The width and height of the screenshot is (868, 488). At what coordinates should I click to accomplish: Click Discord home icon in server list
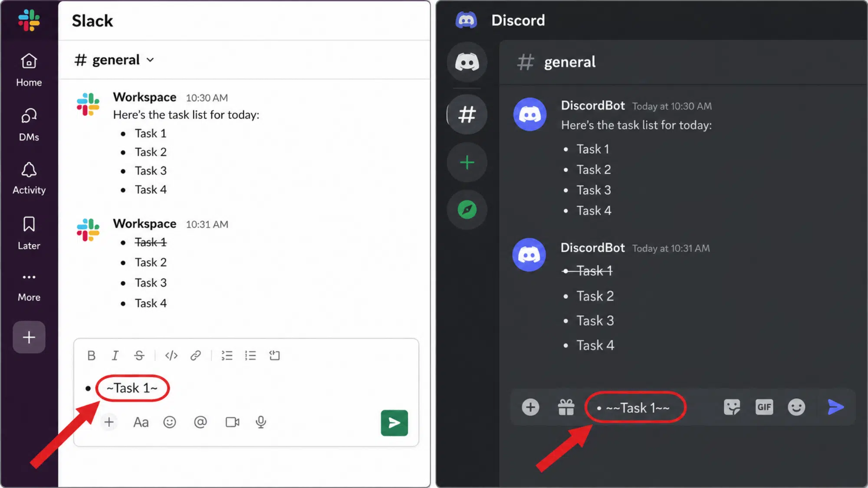[467, 62]
